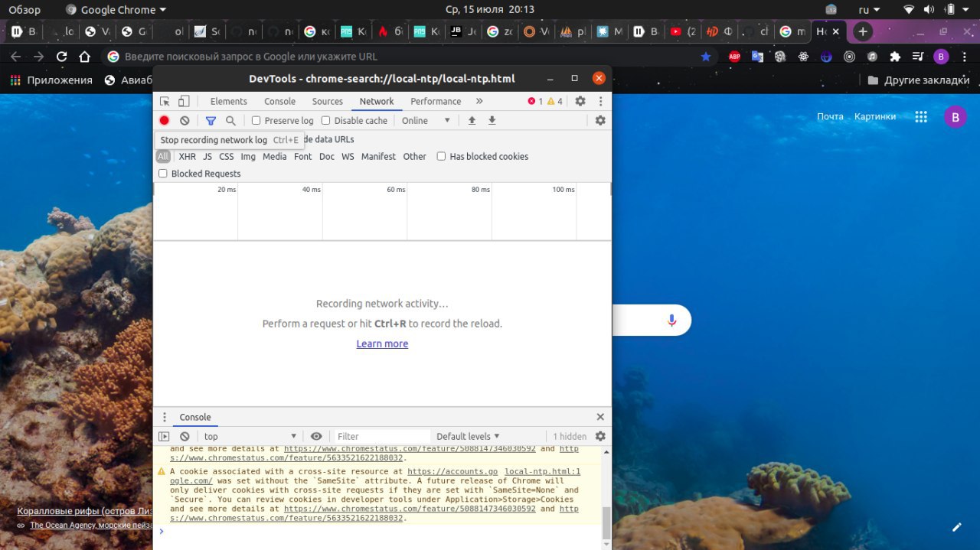Filter requests by Manifest type
The width and height of the screenshot is (980, 550).
pos(378,157)
